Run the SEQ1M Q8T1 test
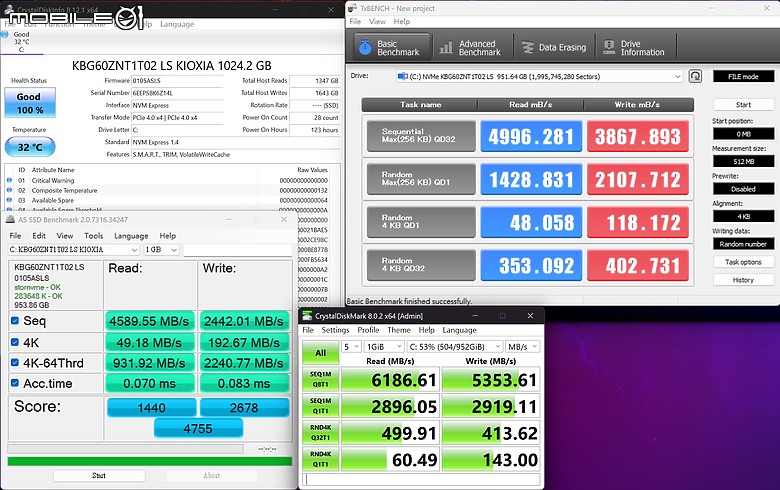 coord(320,379)
